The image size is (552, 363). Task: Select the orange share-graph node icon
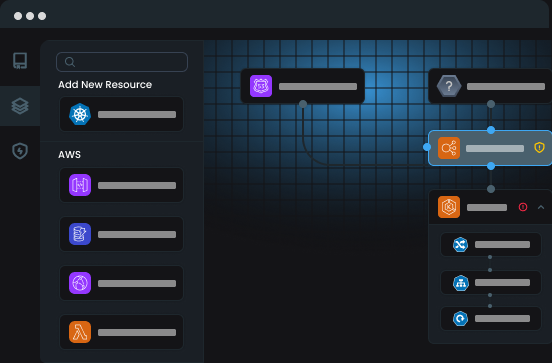coord(449,148)
